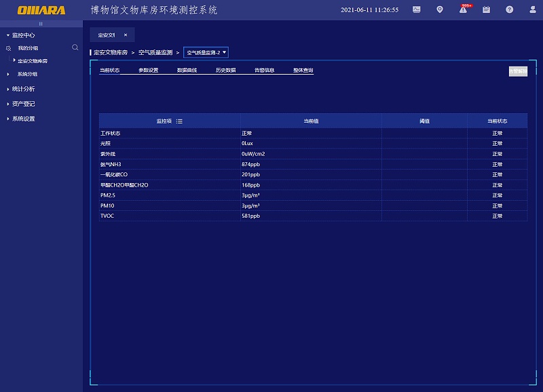Open the calendar schedule icon

point(486,9)
